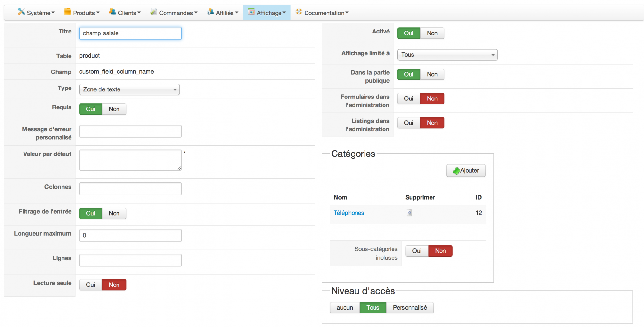Click the Système wrench icon
644x327 pixels.
click(x=21, y=12)
